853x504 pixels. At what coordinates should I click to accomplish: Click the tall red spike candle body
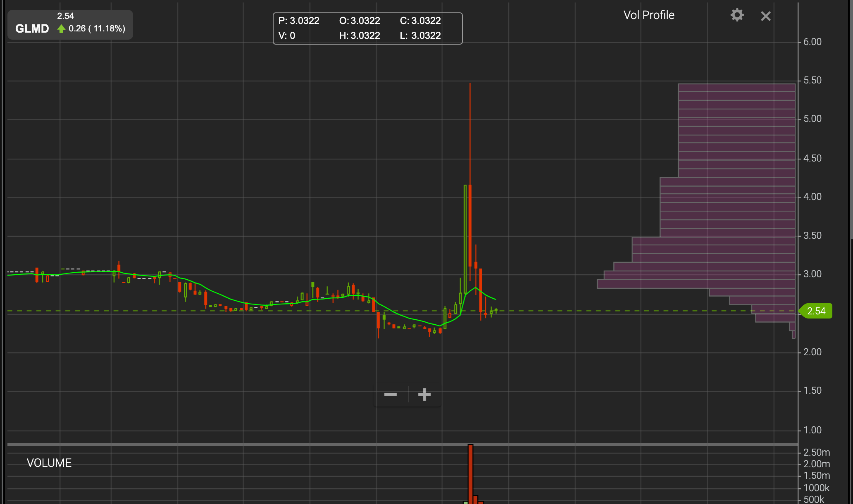pos(470,225)
